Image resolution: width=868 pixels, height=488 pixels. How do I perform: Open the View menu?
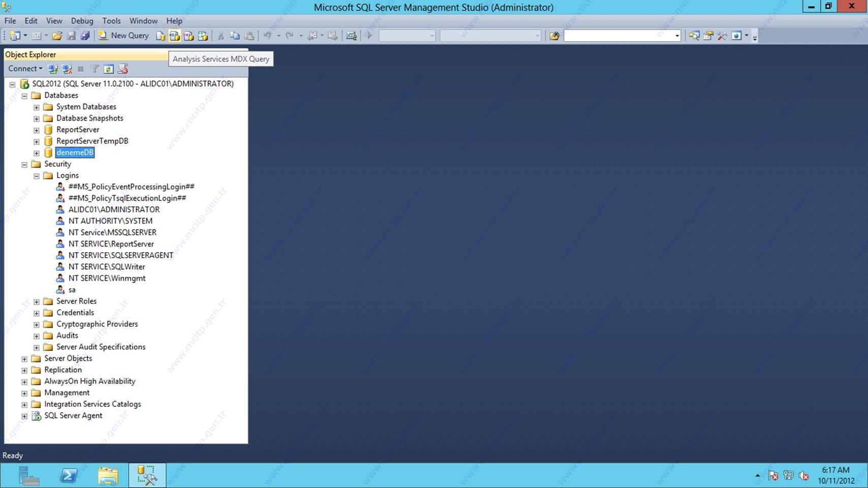[54, 21]
